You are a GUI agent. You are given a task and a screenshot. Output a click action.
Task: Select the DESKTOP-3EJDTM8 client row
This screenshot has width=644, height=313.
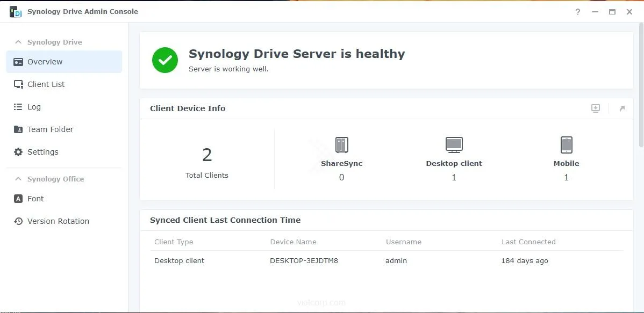[304, 261]
